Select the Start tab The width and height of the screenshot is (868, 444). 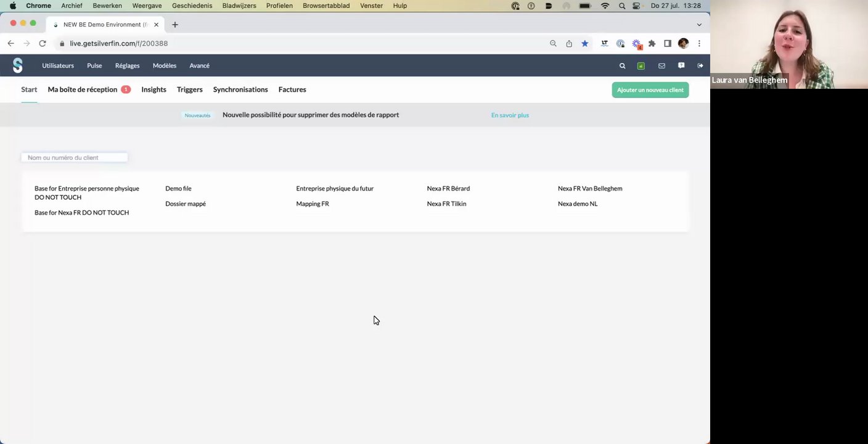point(29,89)
